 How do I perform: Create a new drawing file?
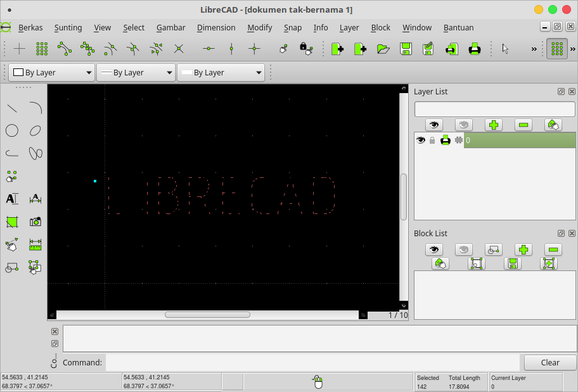coord(337,49)
